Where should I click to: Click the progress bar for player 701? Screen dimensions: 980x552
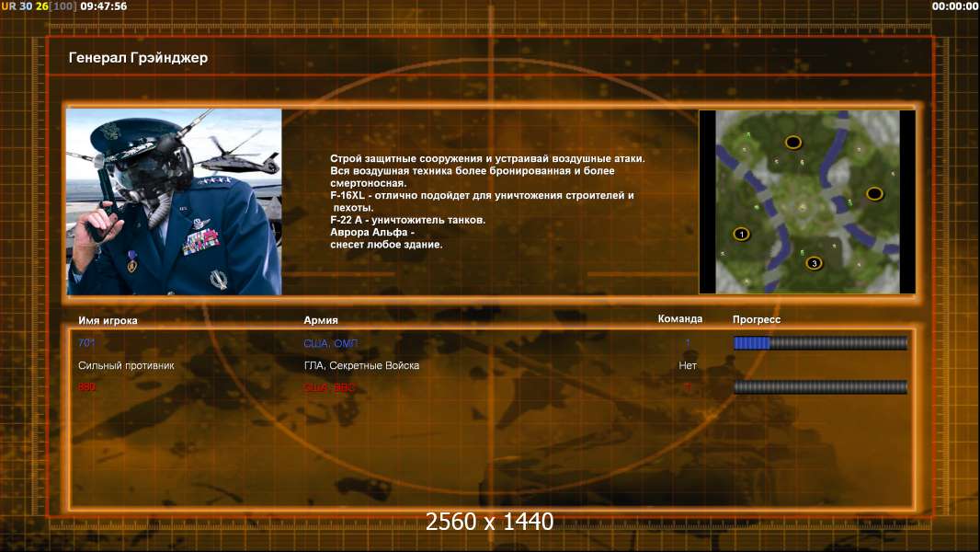click(820, 342)
